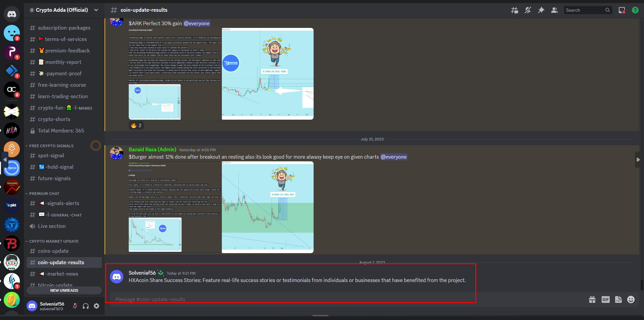Open the GIF picker
Image resolution: width=644 pixels, height=320 pixels.
(x=605, y=299)
